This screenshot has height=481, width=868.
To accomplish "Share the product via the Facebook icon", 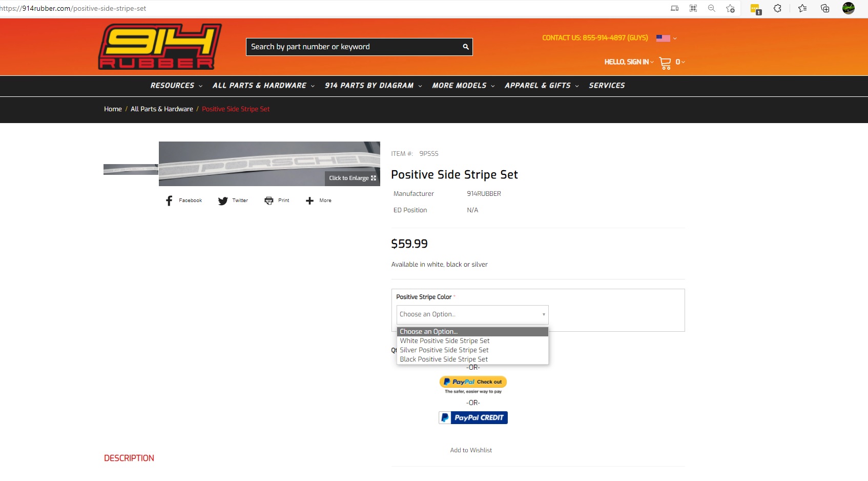I will pyautogui.click(x=169, y=201).
